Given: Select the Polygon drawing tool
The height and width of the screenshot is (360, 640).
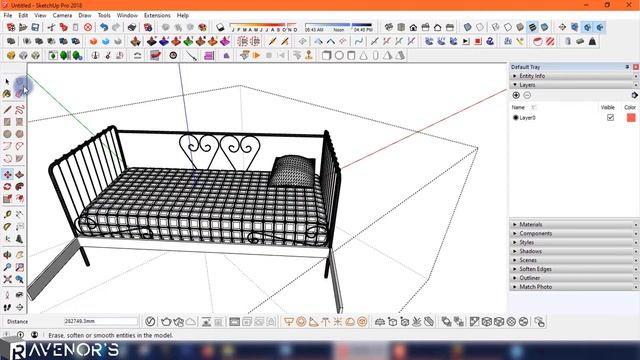Looking at the screenshot, I should (x=20, y=134).
